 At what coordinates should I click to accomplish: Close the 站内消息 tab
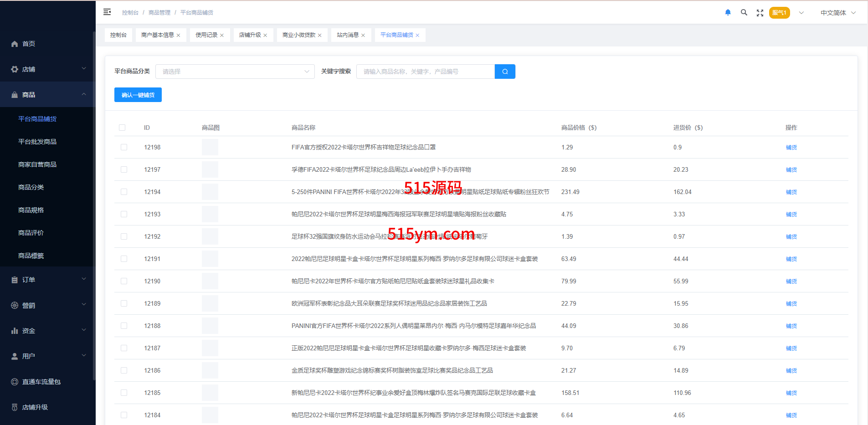[x=363, y=36]
